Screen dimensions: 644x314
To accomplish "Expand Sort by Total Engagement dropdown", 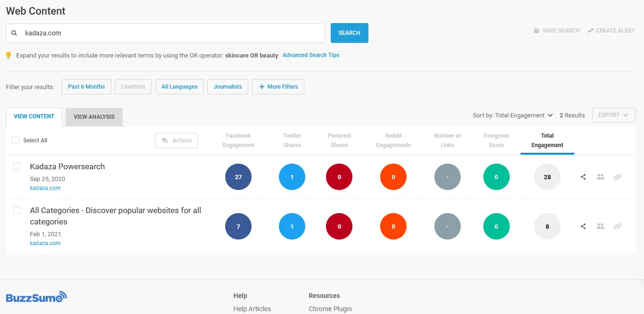I will 513,116.
